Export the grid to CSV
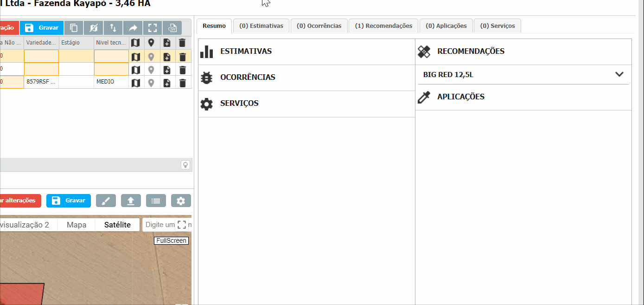 172,28
